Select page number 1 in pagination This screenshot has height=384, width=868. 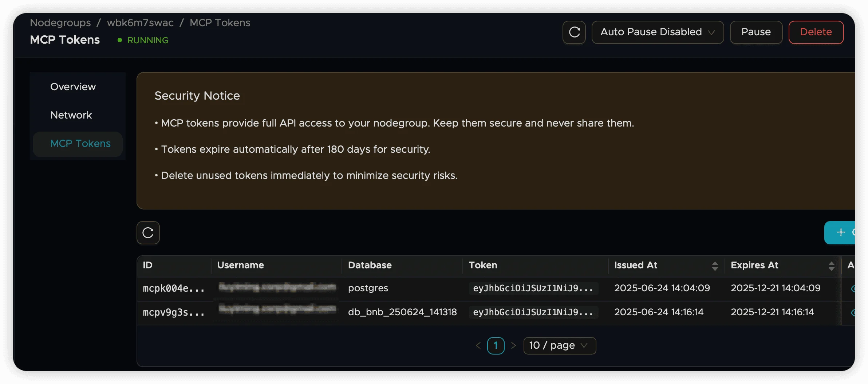(496, 345)
